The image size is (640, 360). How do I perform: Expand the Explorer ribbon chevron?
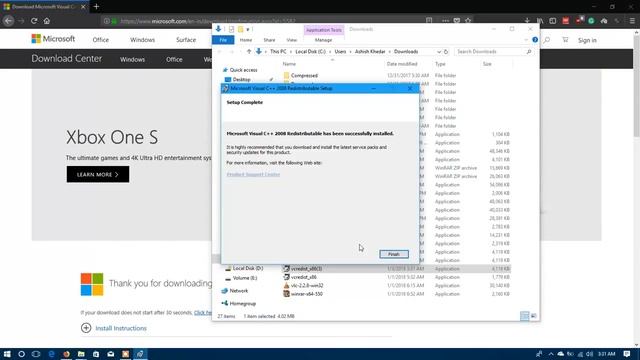tap(526, 40)
